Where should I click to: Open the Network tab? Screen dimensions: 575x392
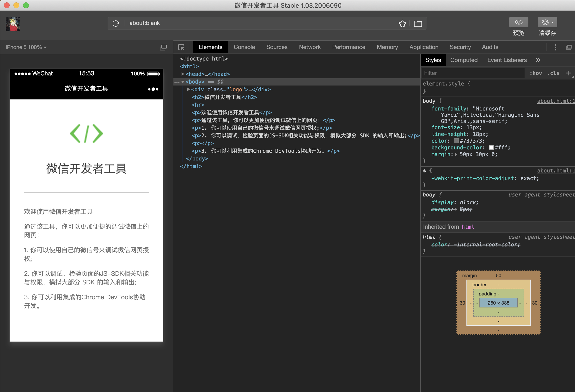tap(310, 47)
